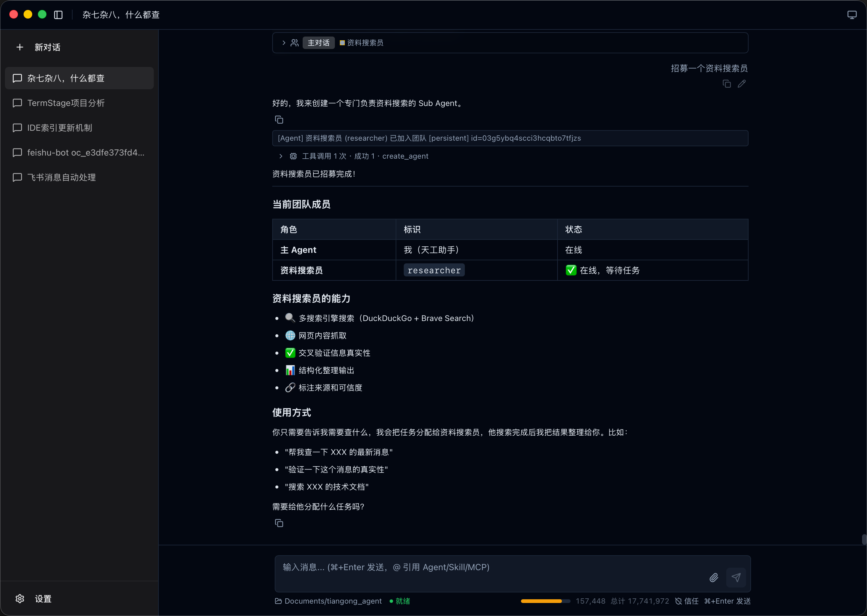Screen dimensions: 867x616
Task: Open the feishu-bot oc_e3dfe373fd4 conversation
Action: coord(79,152)
